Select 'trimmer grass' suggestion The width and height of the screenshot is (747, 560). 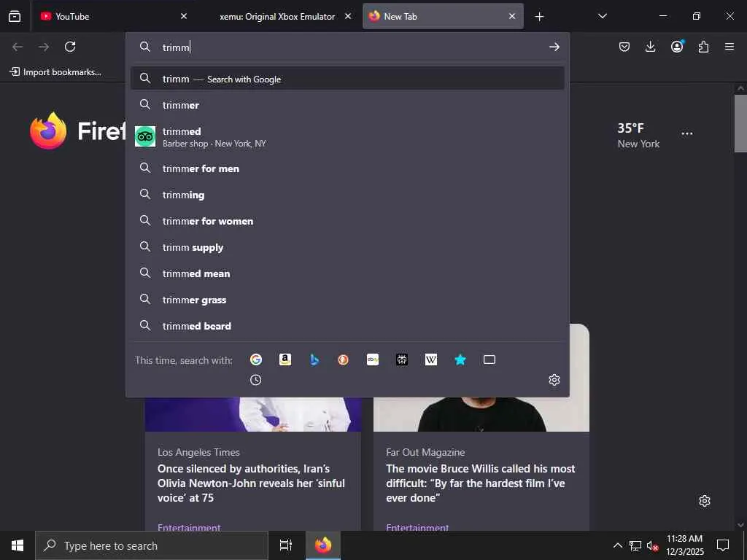click(347, 299)
